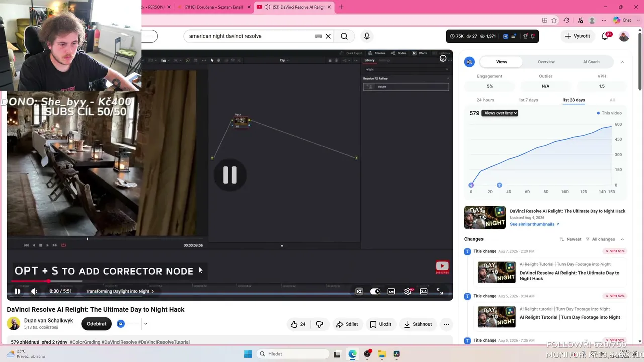
Task: Download video with the Stáhnout button
Action: [x=418, y=324]
